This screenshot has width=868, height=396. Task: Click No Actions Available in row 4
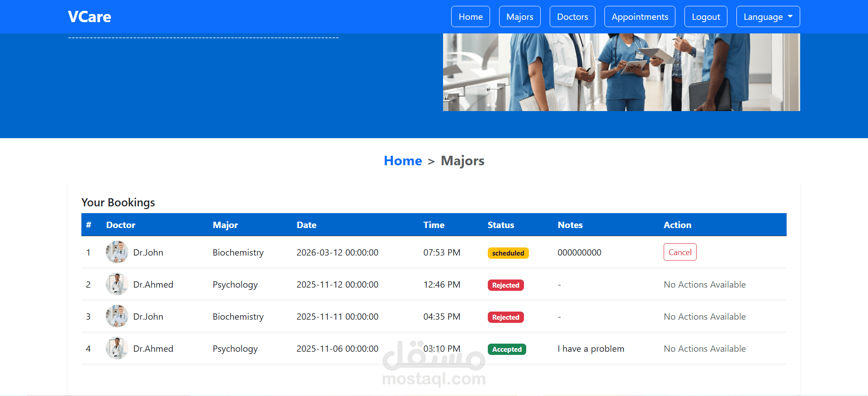click(x=705, y=349)
